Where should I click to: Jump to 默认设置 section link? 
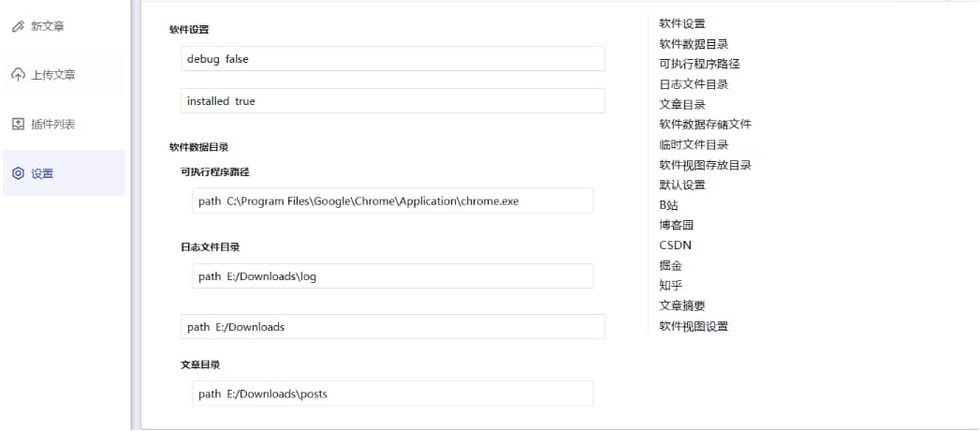[x=682, y=185]
